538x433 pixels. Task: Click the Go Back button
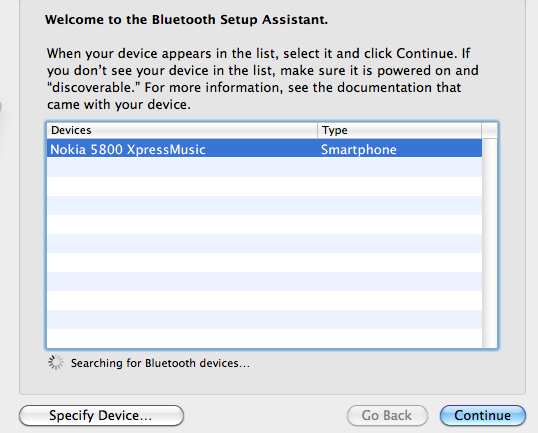click(x=387, y=416)
